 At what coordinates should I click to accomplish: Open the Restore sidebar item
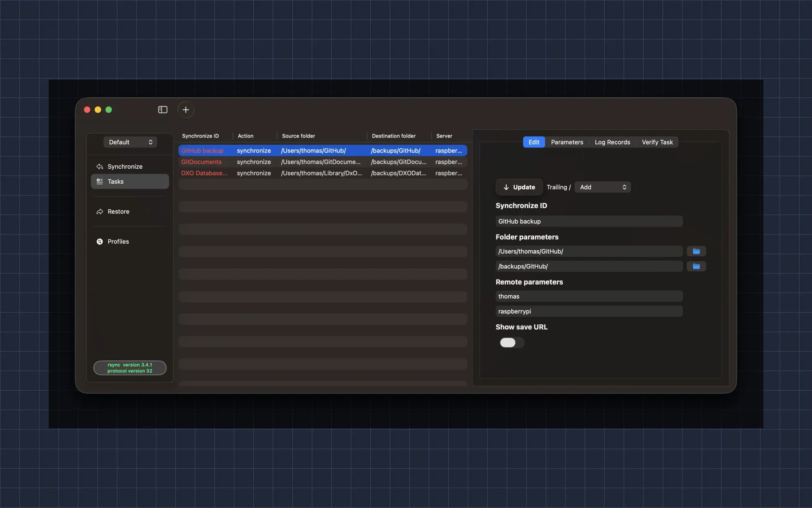coord(130,212)
